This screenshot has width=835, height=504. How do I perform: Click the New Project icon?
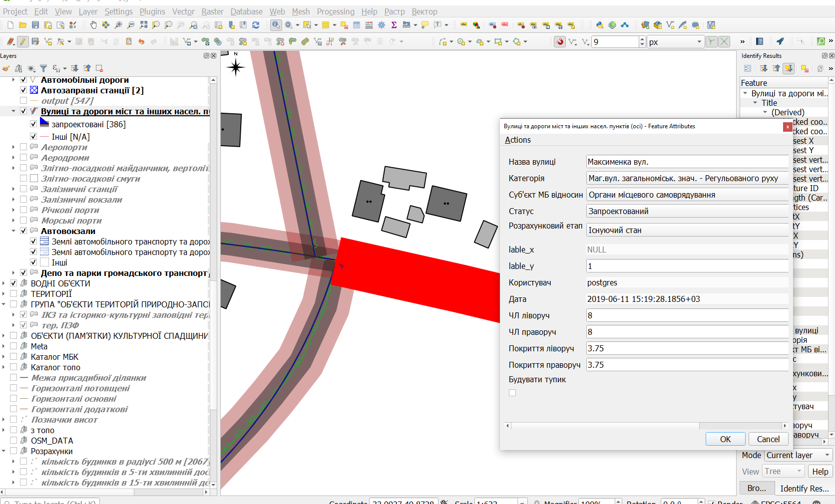click(10, 25)
